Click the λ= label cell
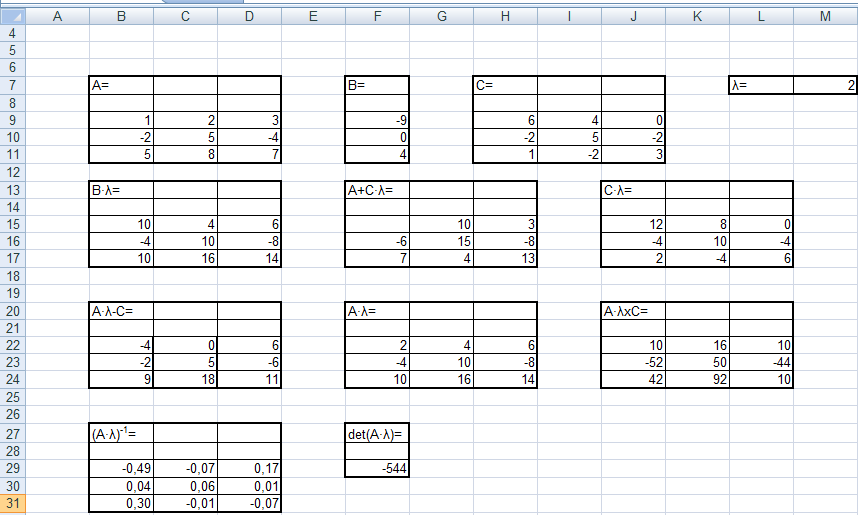The width and height of the screenshot is (858, 515). point(762,85)
